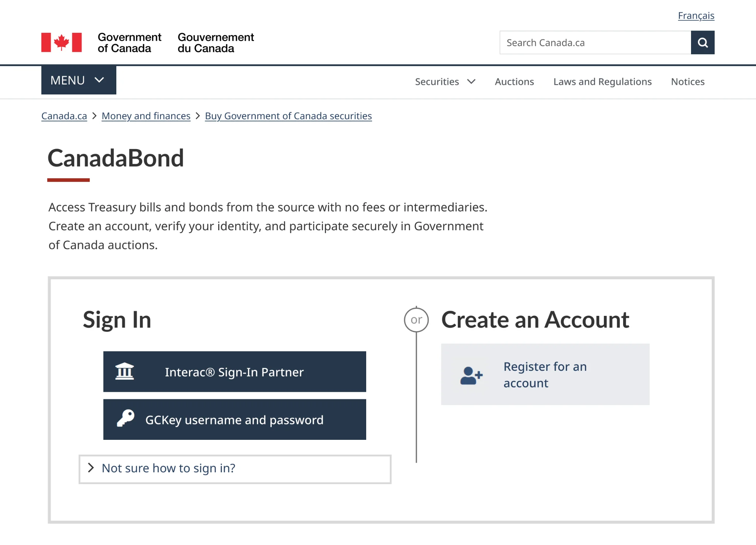Sign in with Interac Sign-In Partner

tap(234, 372)
